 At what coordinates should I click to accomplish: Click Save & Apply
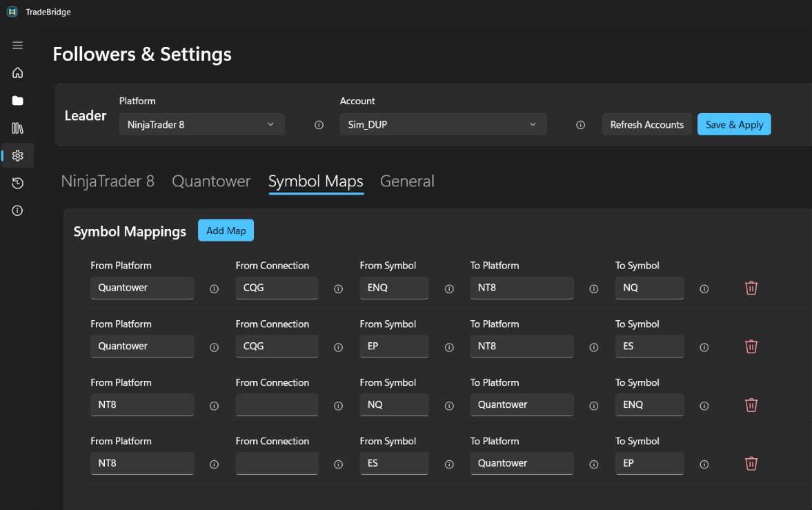click(734, 124)
